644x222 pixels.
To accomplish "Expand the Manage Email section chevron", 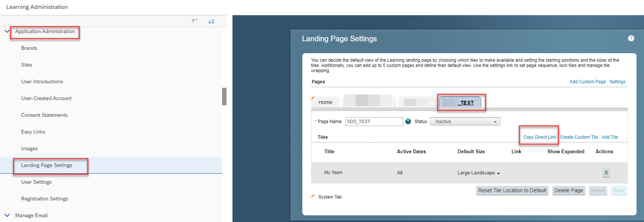I will tap(7, 215).
